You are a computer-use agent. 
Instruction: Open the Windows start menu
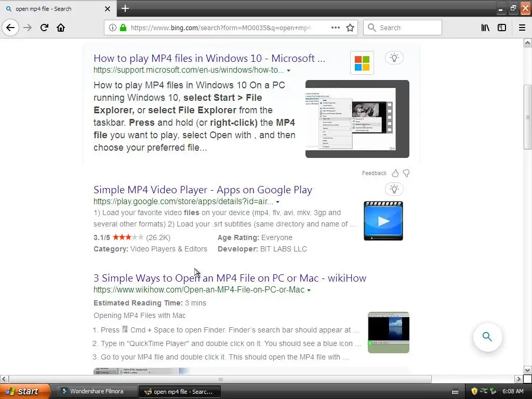(x=24, y=391)
